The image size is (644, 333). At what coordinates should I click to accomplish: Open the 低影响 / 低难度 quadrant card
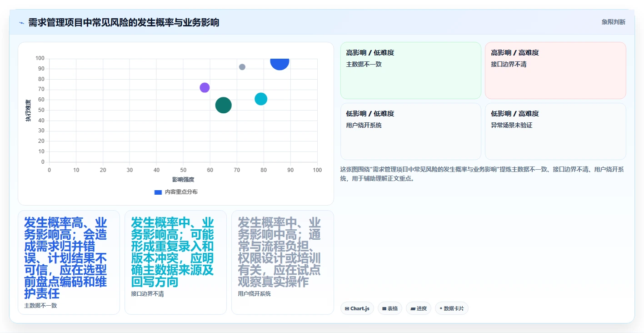410,131
